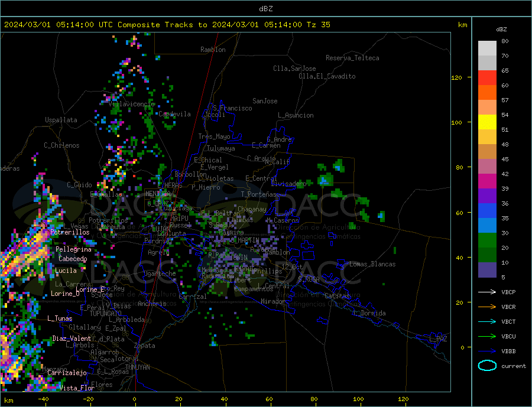Click the 'current' legend label
This screenshot has width=532, height=407.
pos(514,366)
